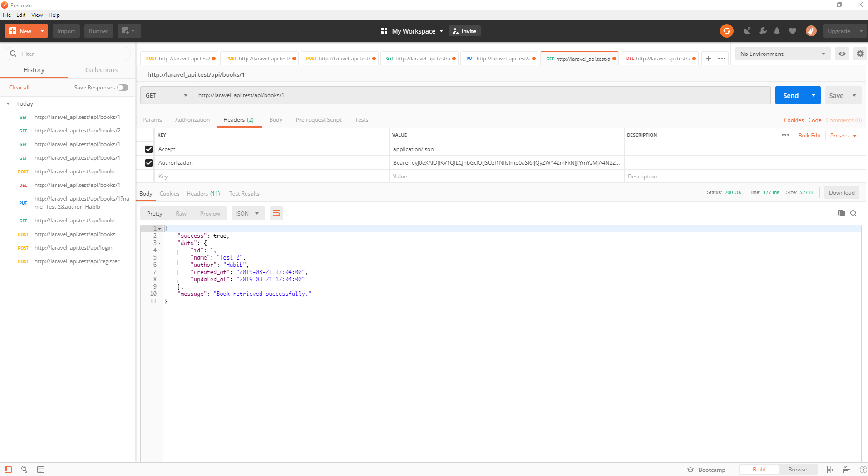Click the empty Key header field
The image size is (868, 476).
pos(272,177)
